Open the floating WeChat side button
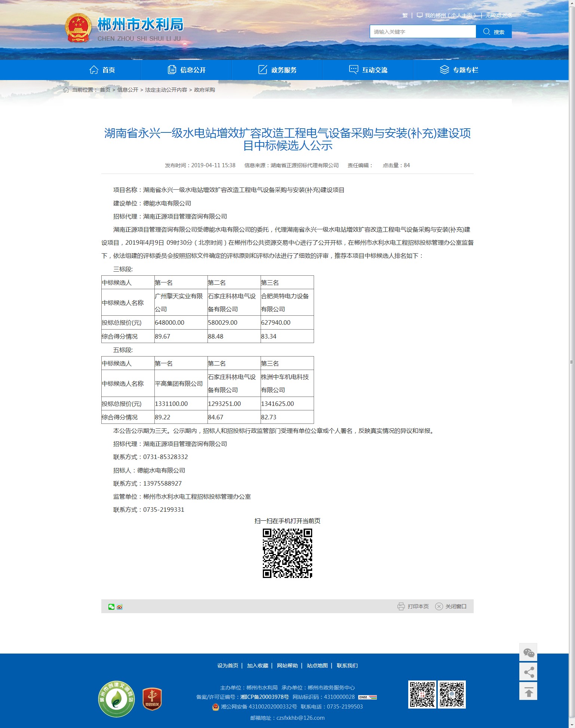Screen dimensions: 575x728 pyautogui.click(x=528, y=652)
